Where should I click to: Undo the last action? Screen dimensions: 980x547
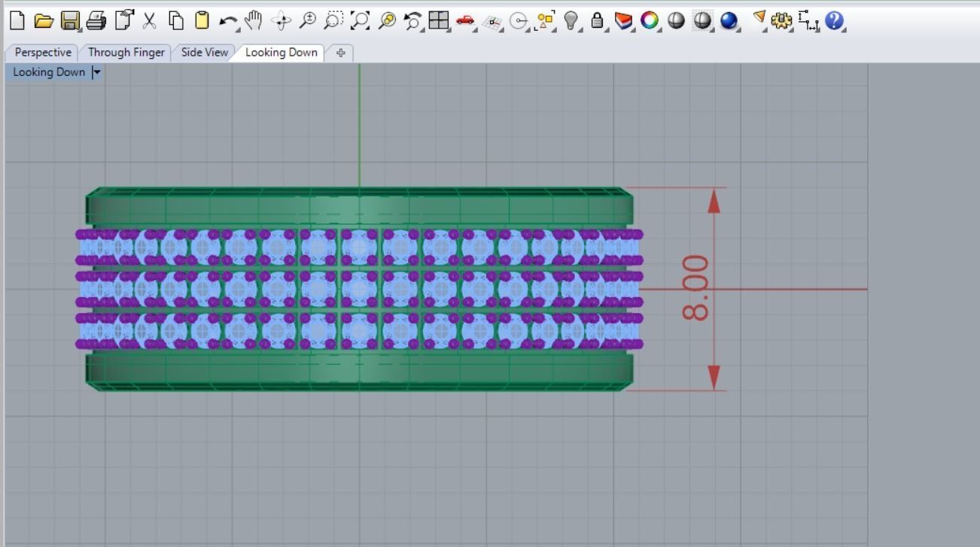click(228, 22)
